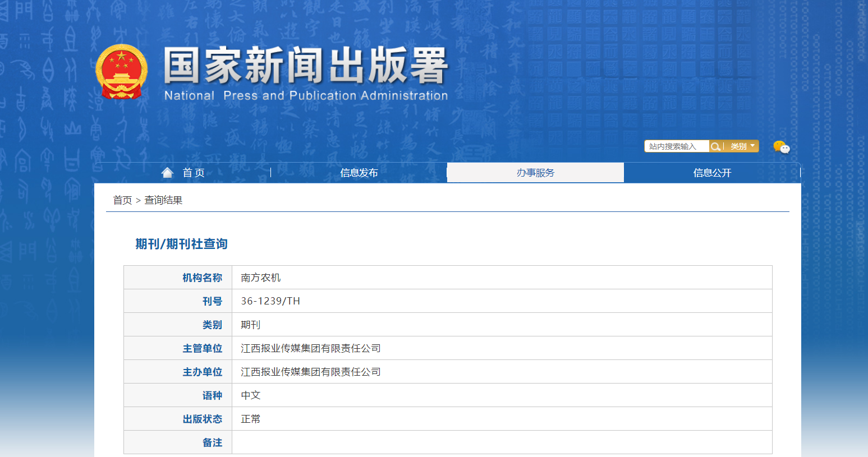Click the 36-1239/TH serial number value
The height and width of the screenshot is (457, 868).
270,301
